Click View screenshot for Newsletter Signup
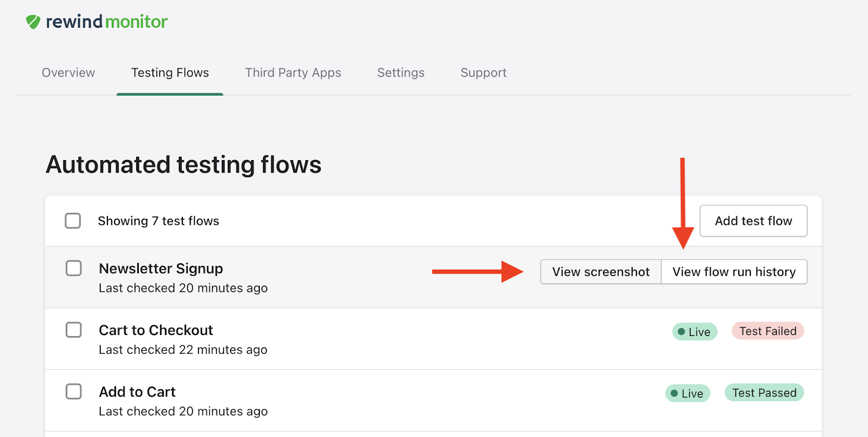 coord(600,271)
